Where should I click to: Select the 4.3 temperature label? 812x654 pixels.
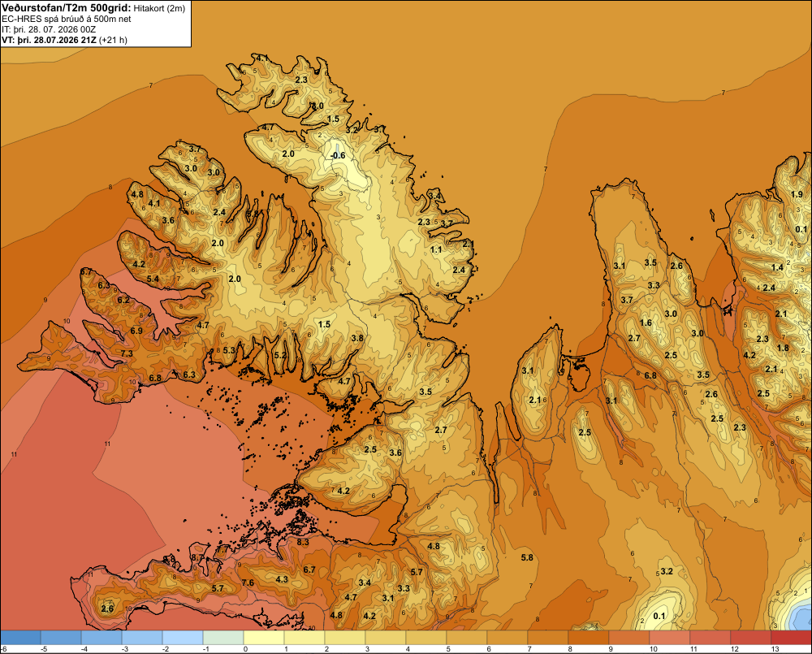pos(282,579)
